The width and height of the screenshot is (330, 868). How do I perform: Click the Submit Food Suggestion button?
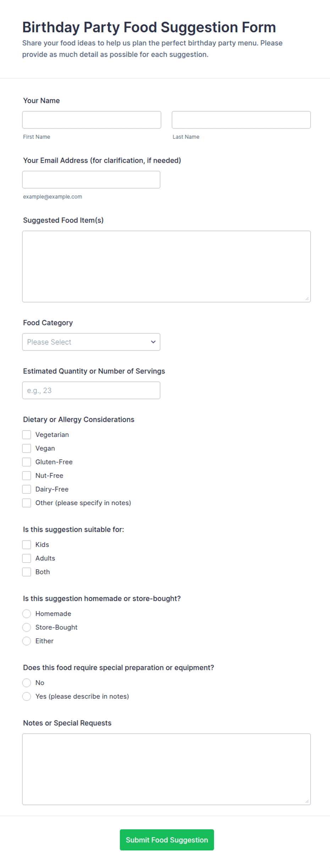coord(167,840)
